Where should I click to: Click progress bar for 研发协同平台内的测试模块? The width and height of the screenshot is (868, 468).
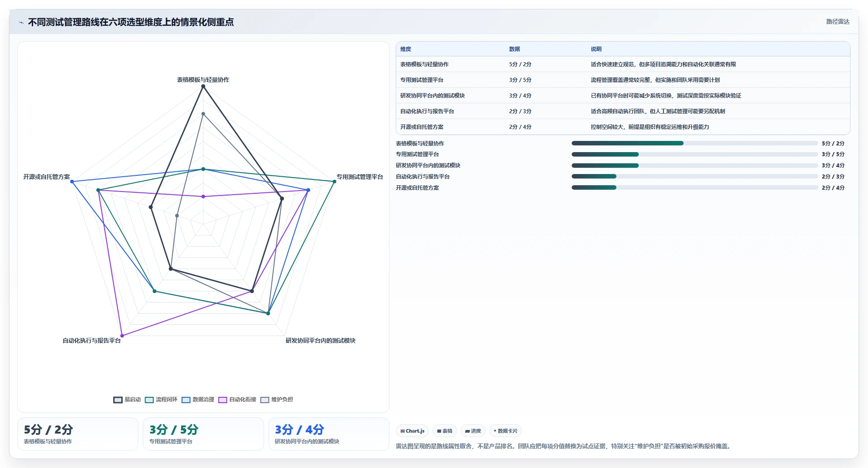(x=695, y=166)
